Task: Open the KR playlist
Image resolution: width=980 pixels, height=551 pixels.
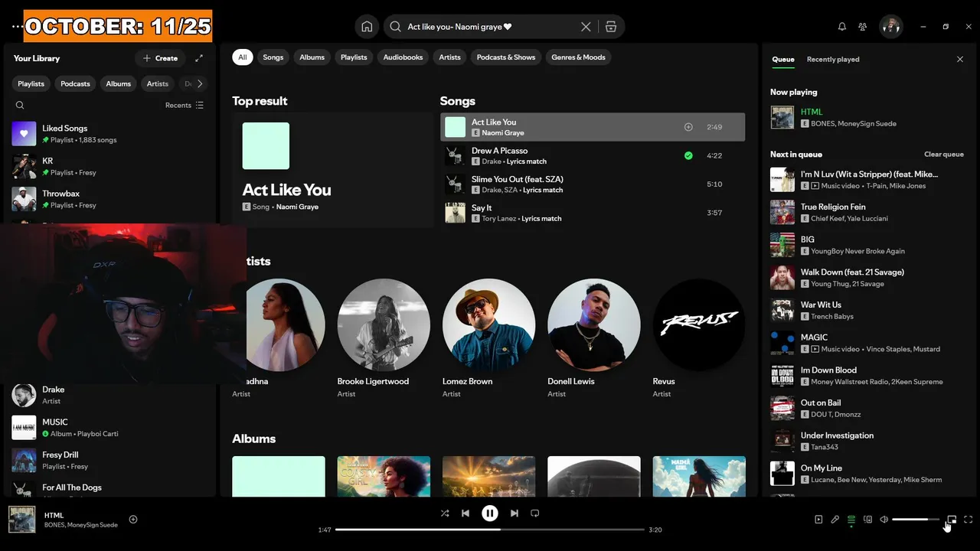Action: point(109,166)
